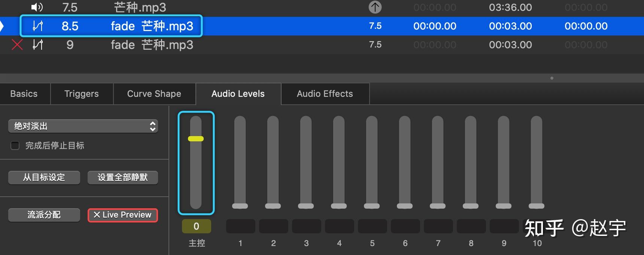The height and width of the screenshot is (255, 644).
Task: Select the Curve Shape tab
Action: point(154,94)
